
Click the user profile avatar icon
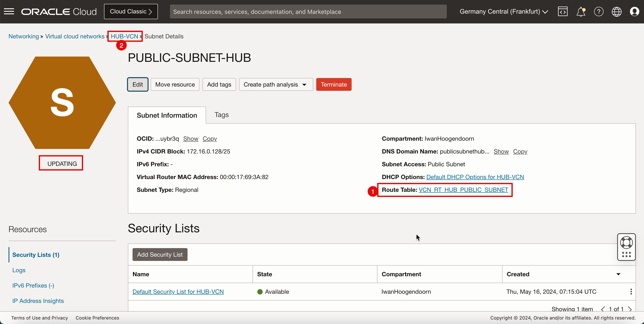[x=634, y=12]
